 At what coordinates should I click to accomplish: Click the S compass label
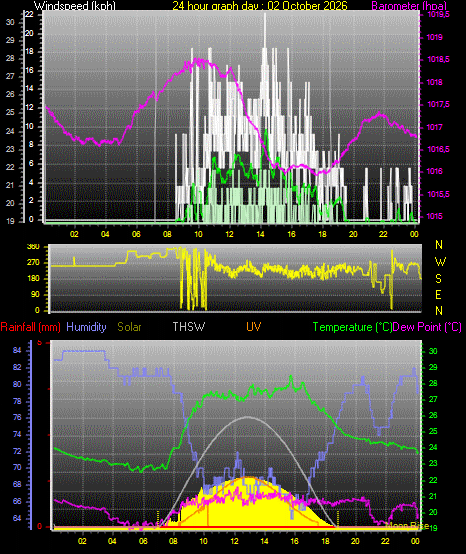438,279
